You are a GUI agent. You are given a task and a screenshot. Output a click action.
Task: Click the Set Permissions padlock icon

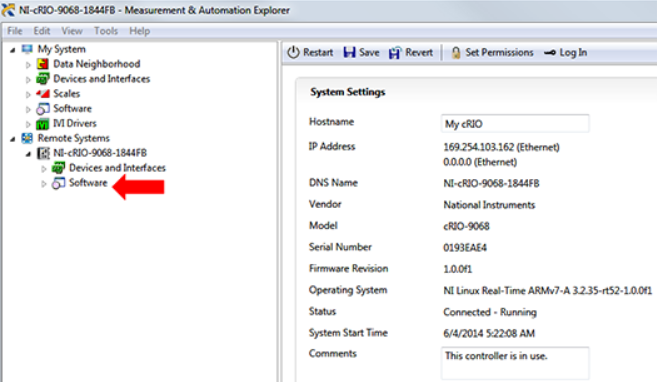click(x=456, y=53)
